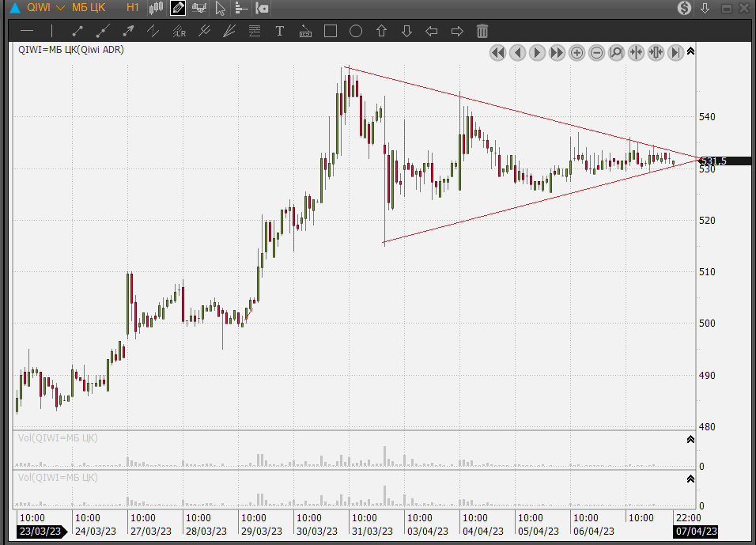Click the QIWI=МБ ЦК(Qiwi ADR) chart title
This screenshot has width=756, height=545.
coord(71,50)
